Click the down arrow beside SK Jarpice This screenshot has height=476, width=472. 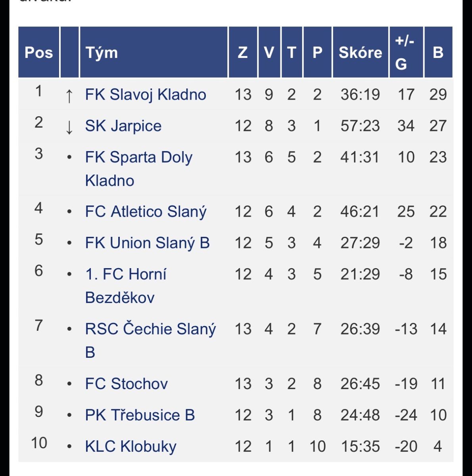coord(69,127)
